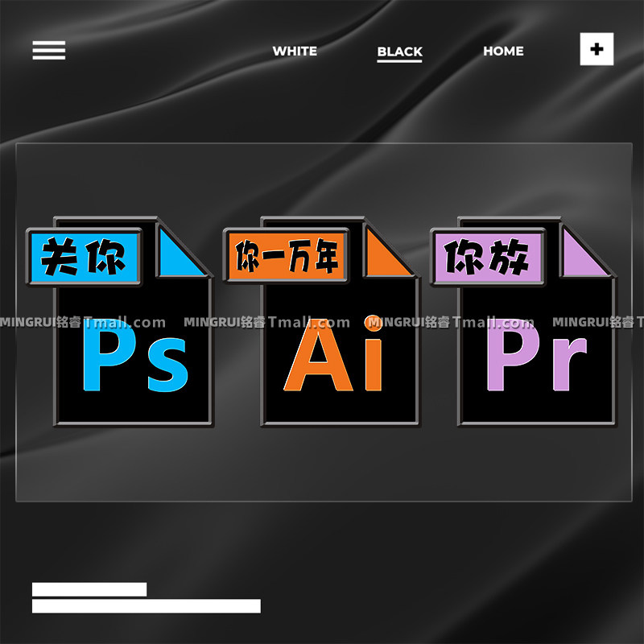Click the BLACK navigation link
The height and width of the screenshot is (644, 644).
coord(400,52)
